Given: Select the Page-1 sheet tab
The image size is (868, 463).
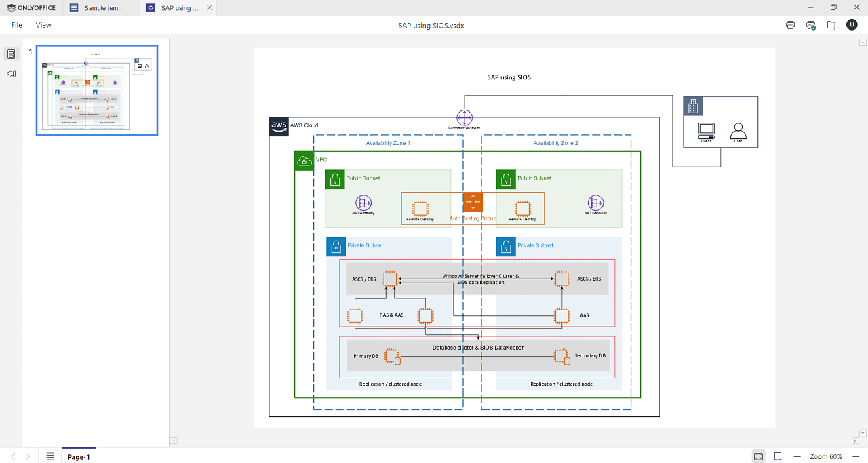Looking at the screenshot, I should coord(79,456).
